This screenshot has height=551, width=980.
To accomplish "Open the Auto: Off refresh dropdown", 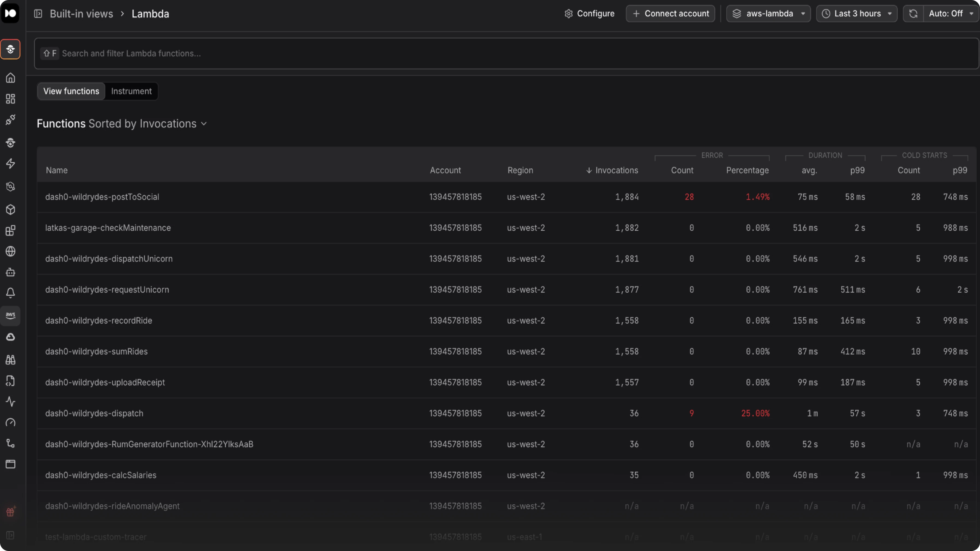I will click(951, 14).
